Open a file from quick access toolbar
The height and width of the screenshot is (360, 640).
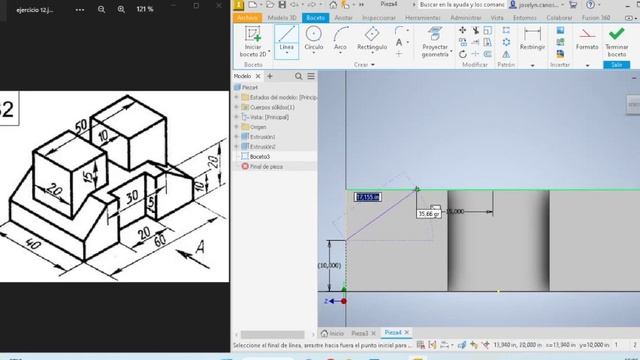[x=270, y=4]
